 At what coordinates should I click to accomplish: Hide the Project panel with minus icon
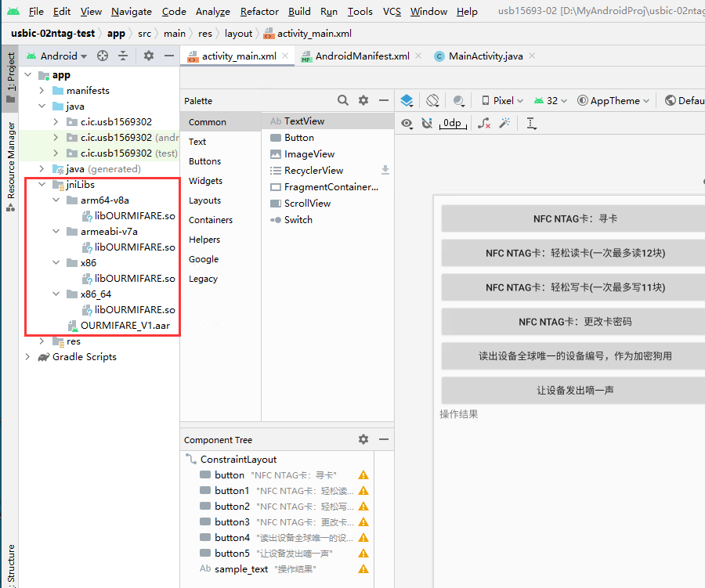169,56
